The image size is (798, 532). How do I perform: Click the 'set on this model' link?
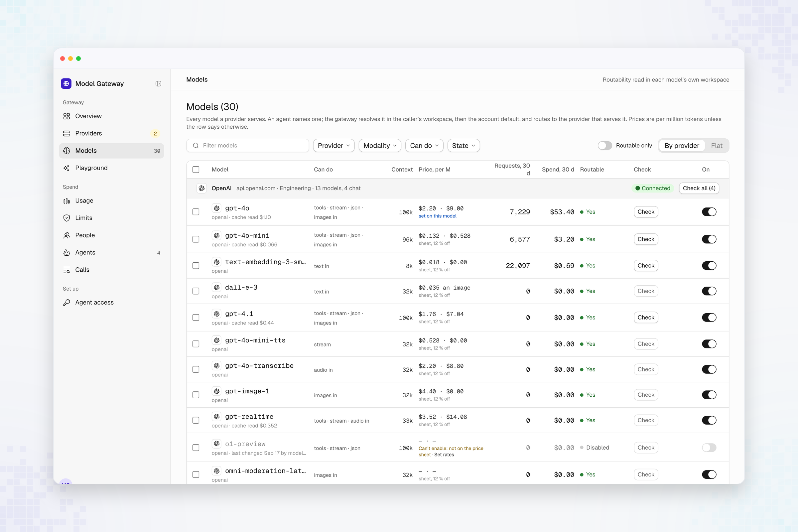437,216
